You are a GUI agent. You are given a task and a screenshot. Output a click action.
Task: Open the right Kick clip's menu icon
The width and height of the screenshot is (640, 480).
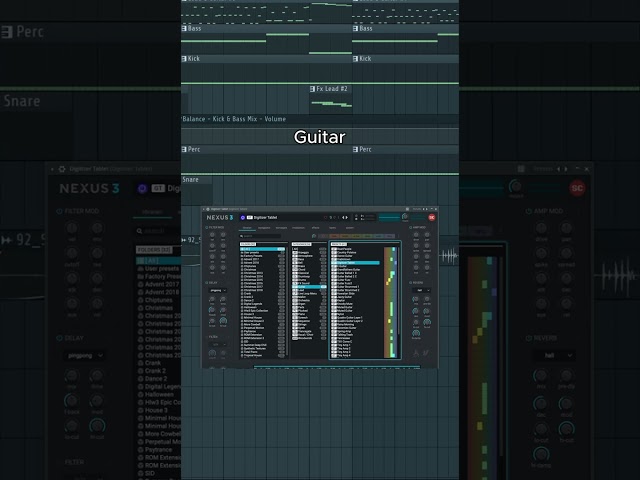[356, 58]
